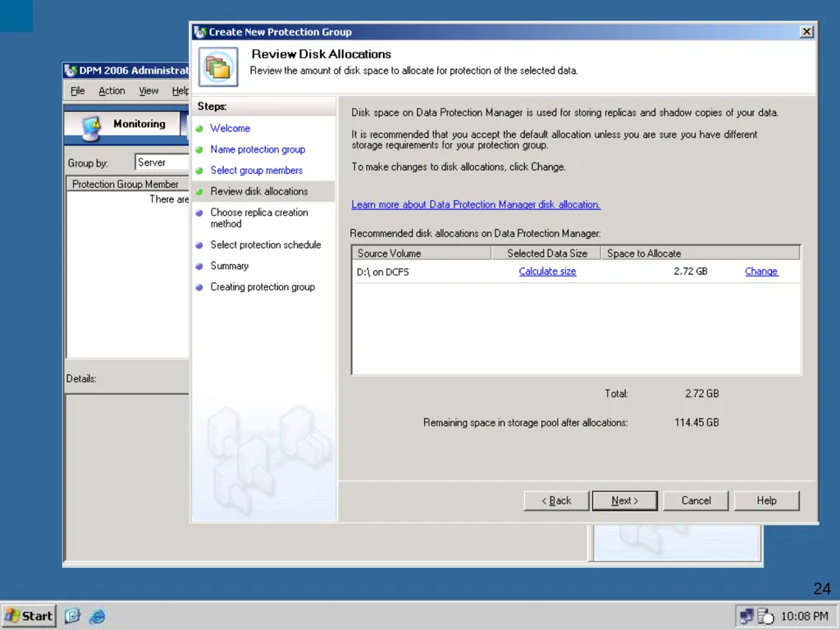Return to Select group members step

coord(256,171)
